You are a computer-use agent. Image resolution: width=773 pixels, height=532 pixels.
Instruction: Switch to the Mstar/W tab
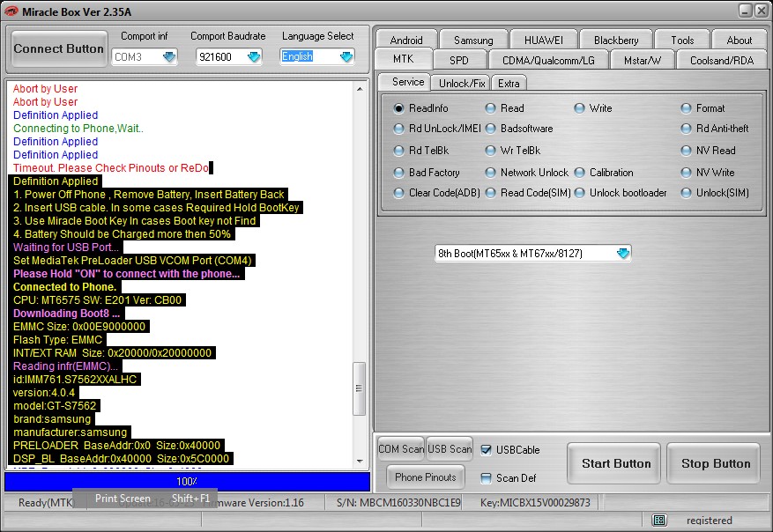(x=643, y=60)
